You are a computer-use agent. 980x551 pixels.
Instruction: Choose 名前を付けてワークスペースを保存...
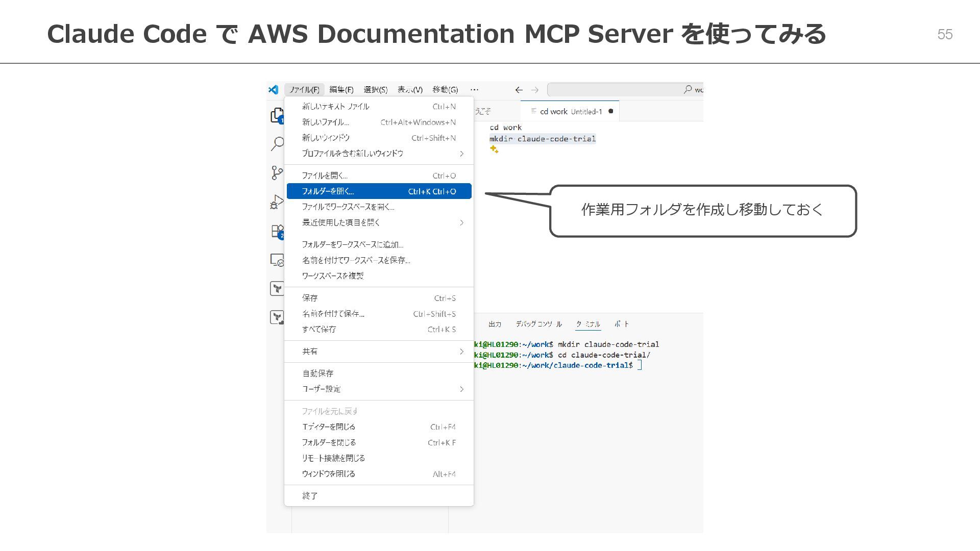click(x=379, y=260)
